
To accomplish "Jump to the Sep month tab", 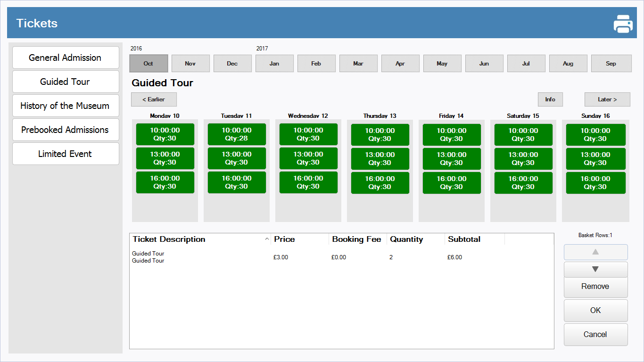I will (611, 64).
